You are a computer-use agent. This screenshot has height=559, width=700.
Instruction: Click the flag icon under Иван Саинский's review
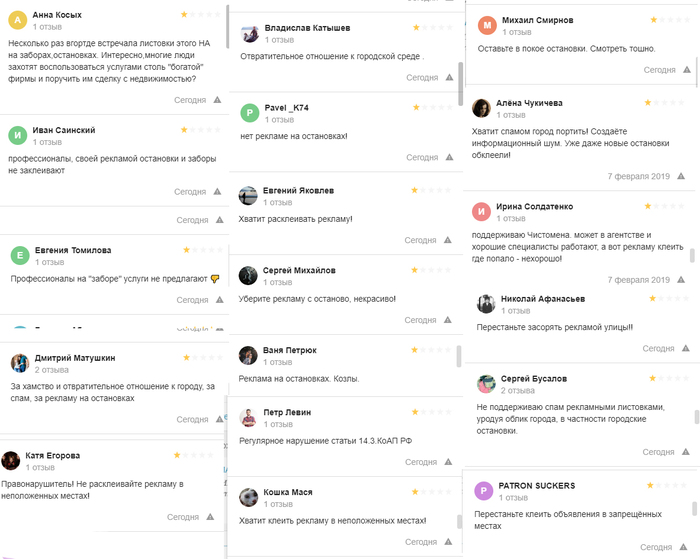coord(217,191)
